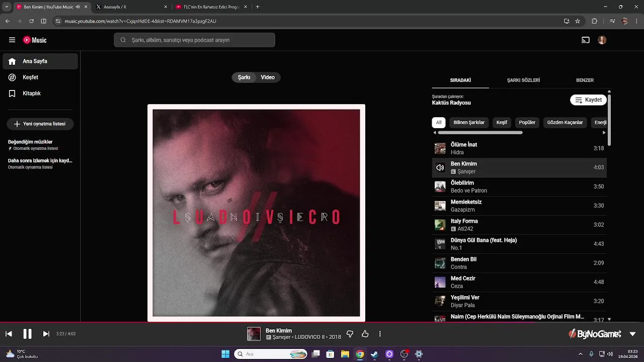Click the speaker icon on Ben Kimim row
Image resolution: width=644 pixels, height=362 pixels.
(440, 167)
